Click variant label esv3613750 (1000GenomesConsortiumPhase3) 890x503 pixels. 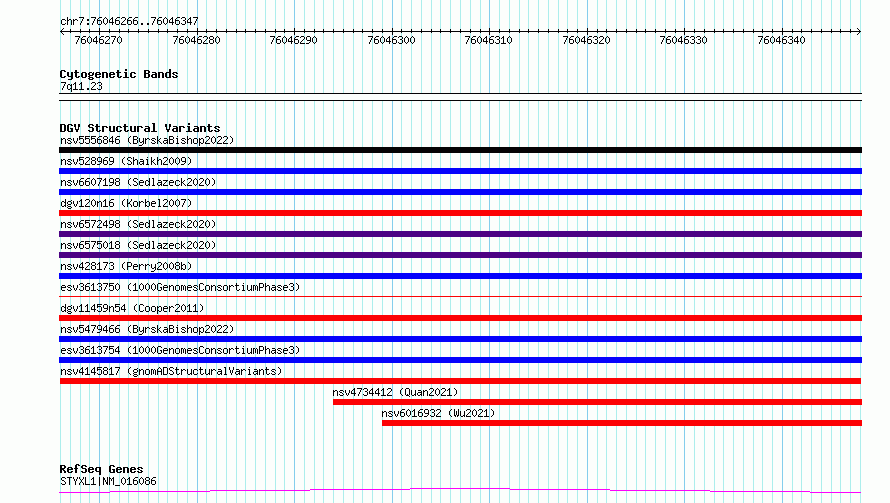(180, 287)
